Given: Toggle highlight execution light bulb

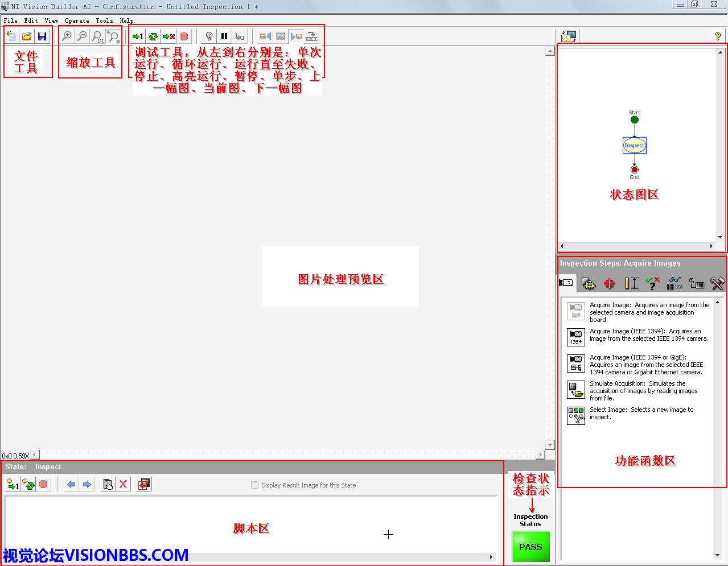Looking at the screenshot, I should coord(209,36).
